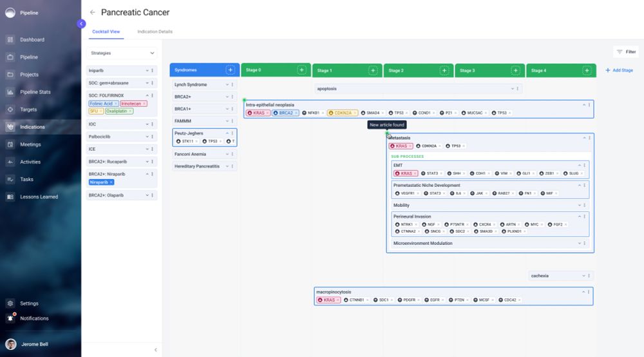Remove Folinic Acid tag
644x357 pixels.
click(x=116, y=104)
